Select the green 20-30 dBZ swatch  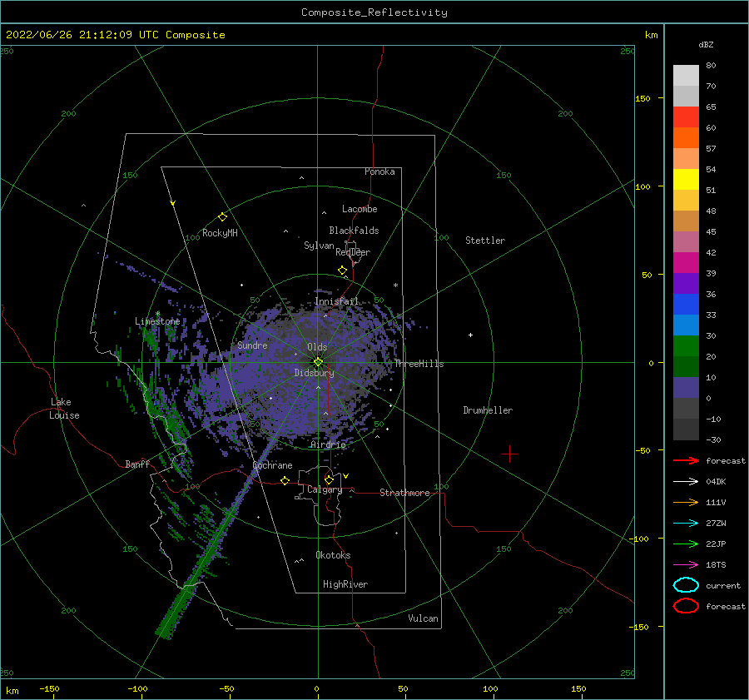686,346
